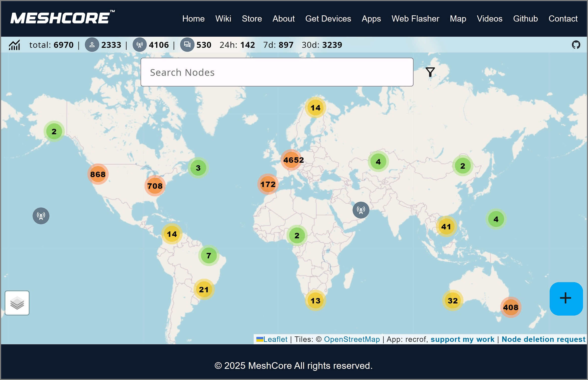Image resolution: width=588 pixels, height=380 pixels.
Task: Switch to the Wiki section
Action: click(223, 19)
